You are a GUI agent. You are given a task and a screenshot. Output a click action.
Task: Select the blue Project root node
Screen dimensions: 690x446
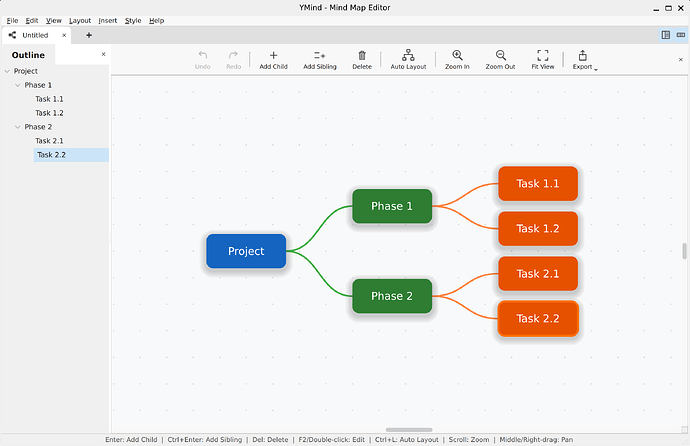[x=246, y=251]
